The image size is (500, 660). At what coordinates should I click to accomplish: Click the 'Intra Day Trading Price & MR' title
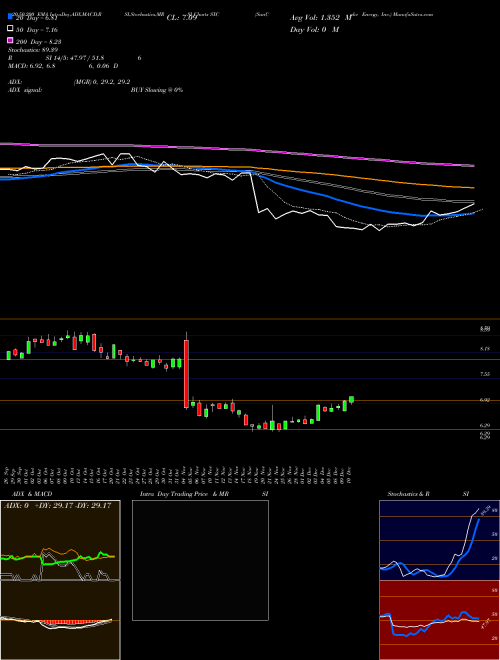point(184,494)
